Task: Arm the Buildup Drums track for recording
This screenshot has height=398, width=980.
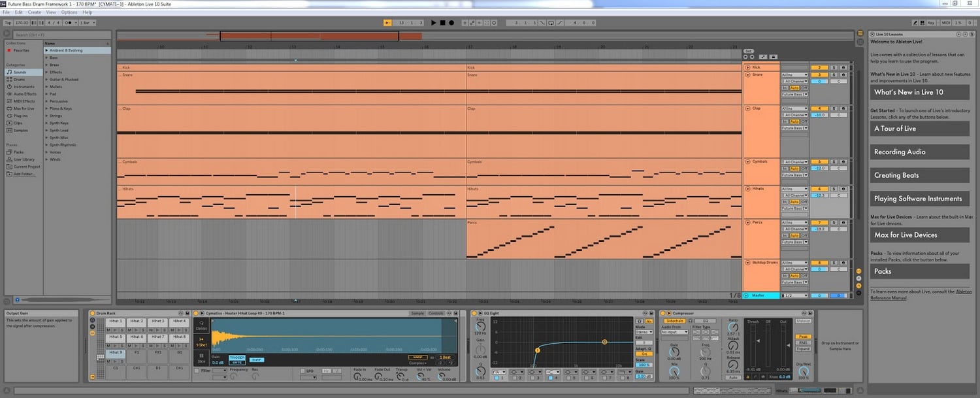Action: click(x=843, y=263)
